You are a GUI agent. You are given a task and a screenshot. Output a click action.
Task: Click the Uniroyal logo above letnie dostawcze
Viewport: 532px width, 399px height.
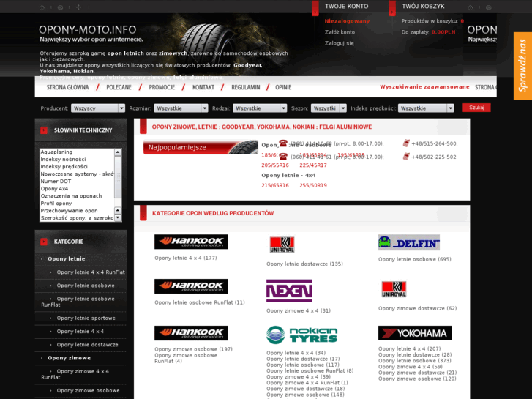click(x=282, y=245)
